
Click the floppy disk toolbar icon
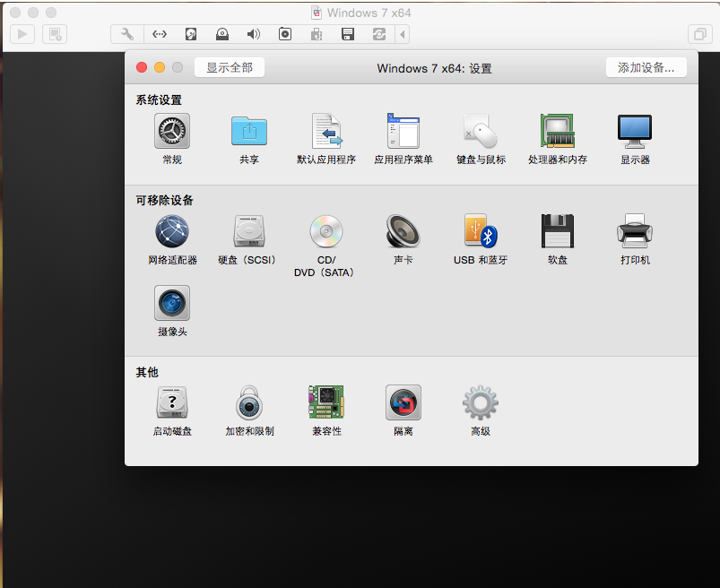pyautogui.click(x=348, y=34)
